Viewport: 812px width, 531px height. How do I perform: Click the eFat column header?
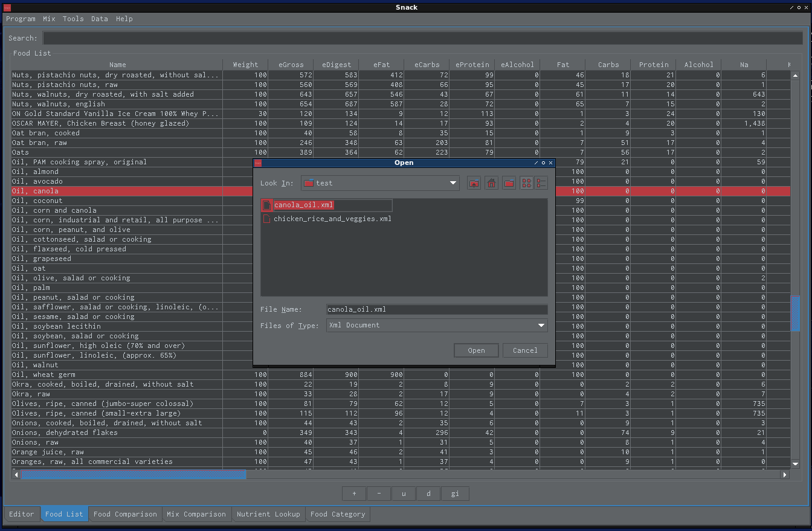click(381, 65)
